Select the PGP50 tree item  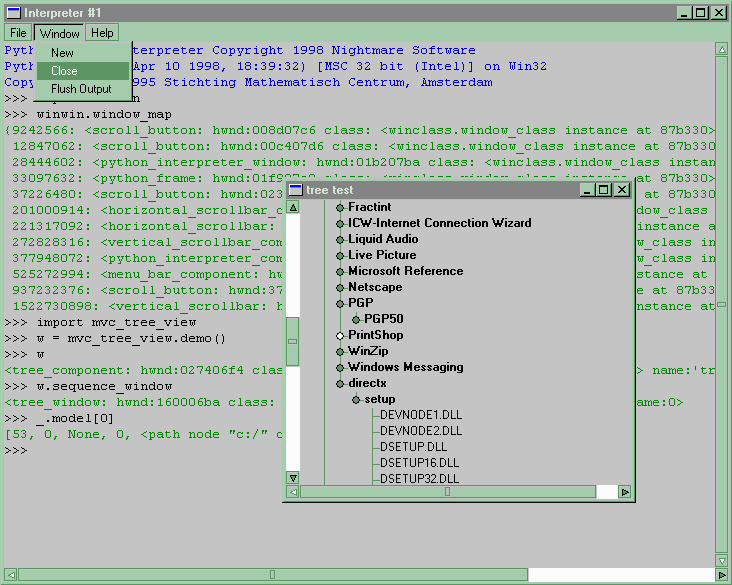pos(384,319)
